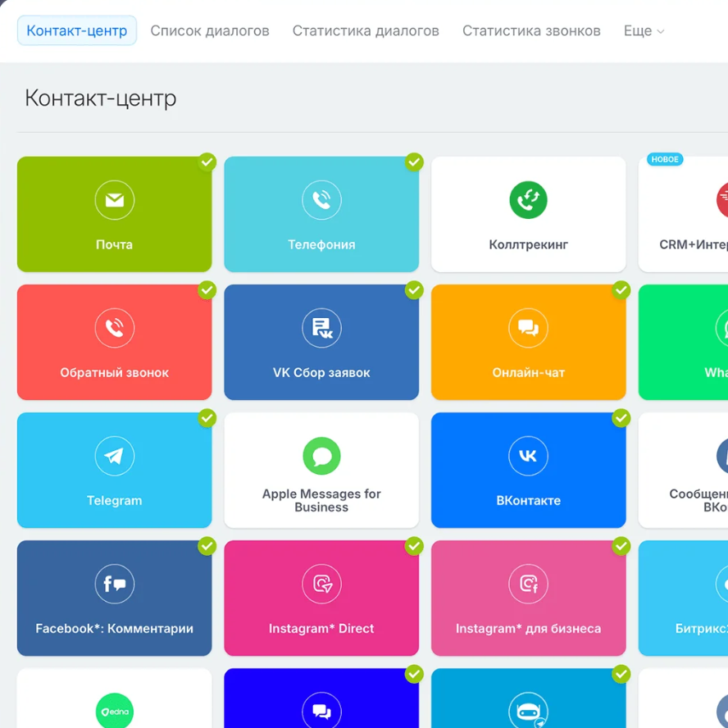Click the Instagram для бизнеса icon
Viewport: 728px width, 728px height.
click(528, 584)
